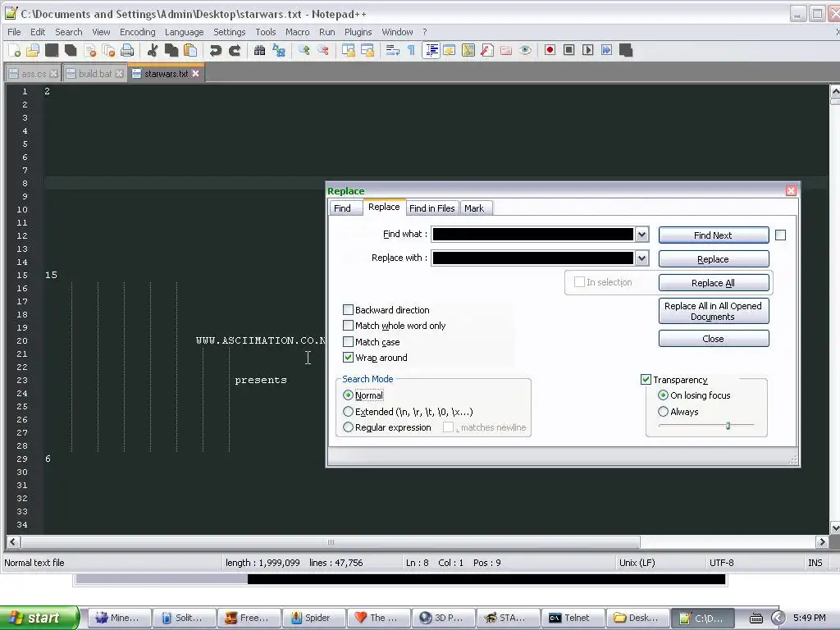Switch to ass.cs document tab
Screen dimensions: 840x630
[33, 73]
